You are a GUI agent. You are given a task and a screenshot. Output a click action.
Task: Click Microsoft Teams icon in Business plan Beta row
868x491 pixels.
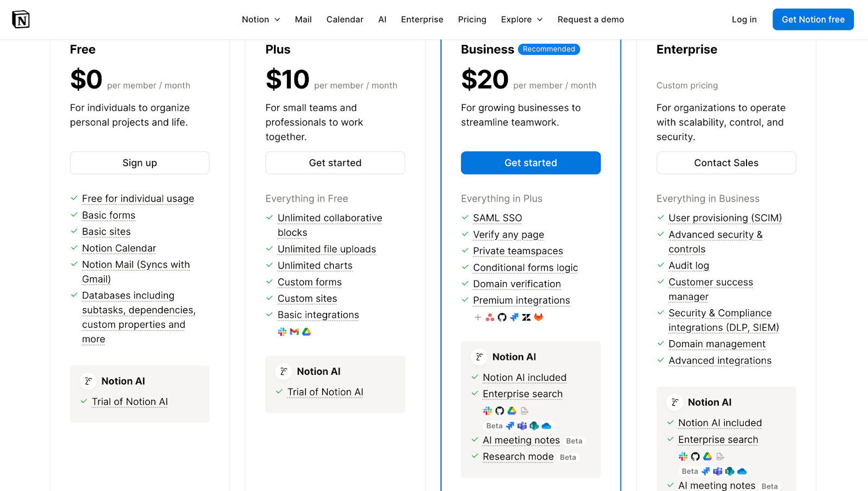click(x=522, y=426)
